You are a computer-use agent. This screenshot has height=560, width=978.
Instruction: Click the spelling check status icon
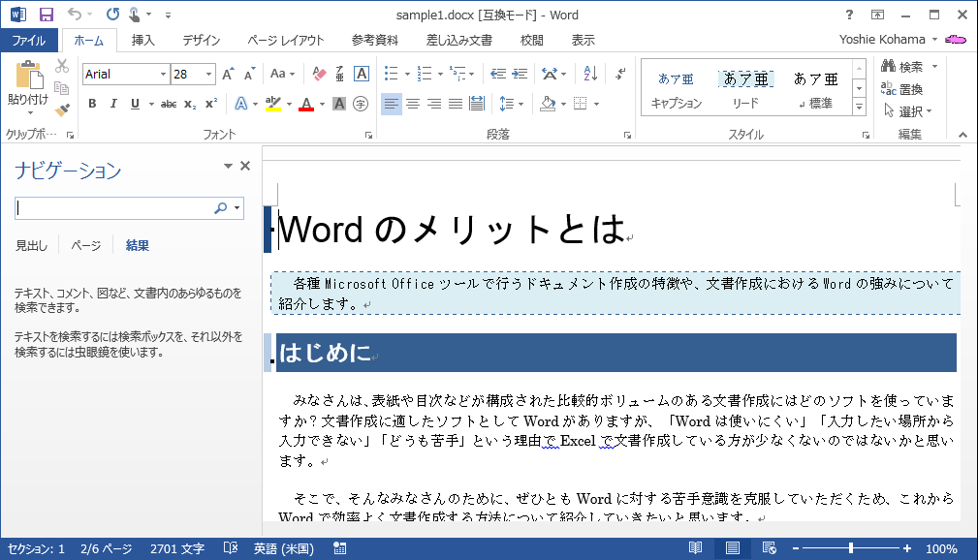230,548
